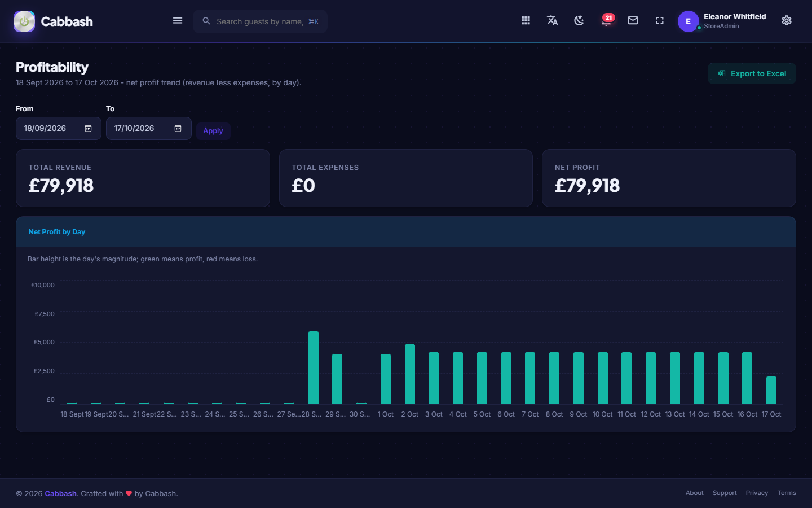Open the Cabbash footer link
This screenshot has width=812, height=508.
pyautogui.click(x=60, y=493)
